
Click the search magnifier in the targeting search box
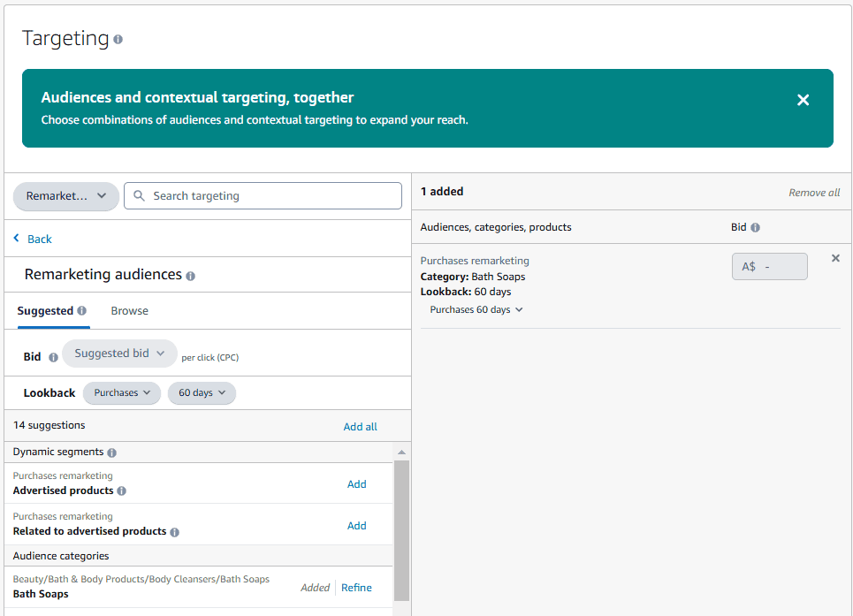(138, 195)
